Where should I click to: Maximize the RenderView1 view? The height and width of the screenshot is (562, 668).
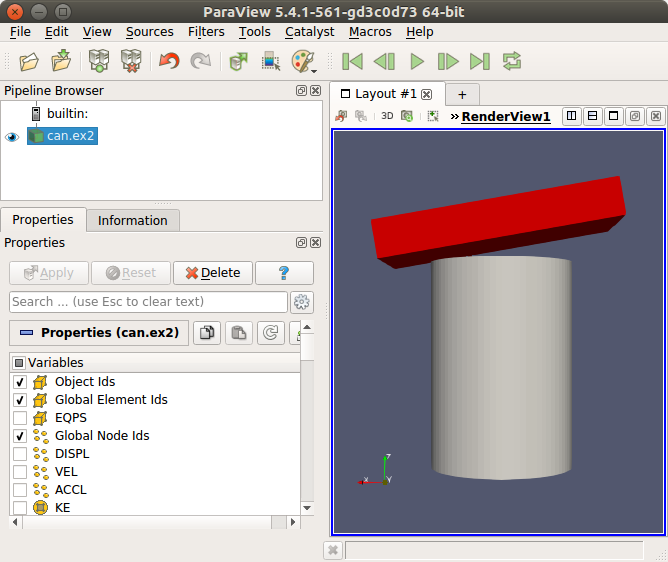[x=613, y=116]
